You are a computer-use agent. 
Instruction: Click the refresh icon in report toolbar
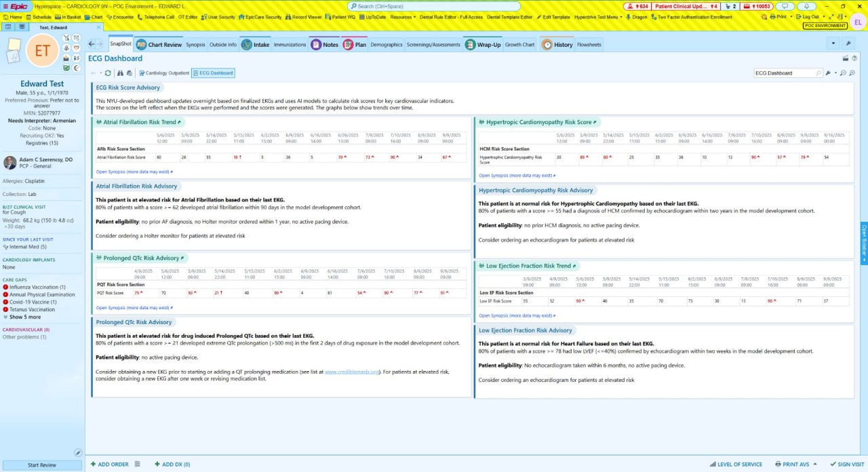(x=108, y=73)
